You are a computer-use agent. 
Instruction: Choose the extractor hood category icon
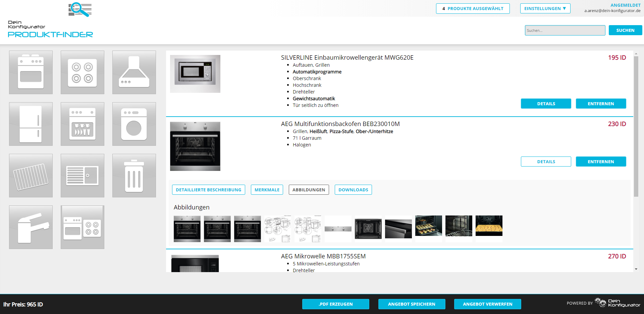point(134,72)
